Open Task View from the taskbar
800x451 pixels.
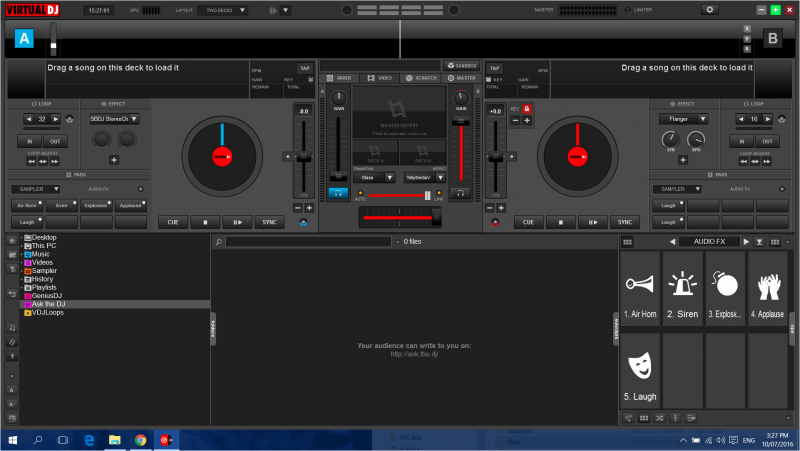[63, 440]
